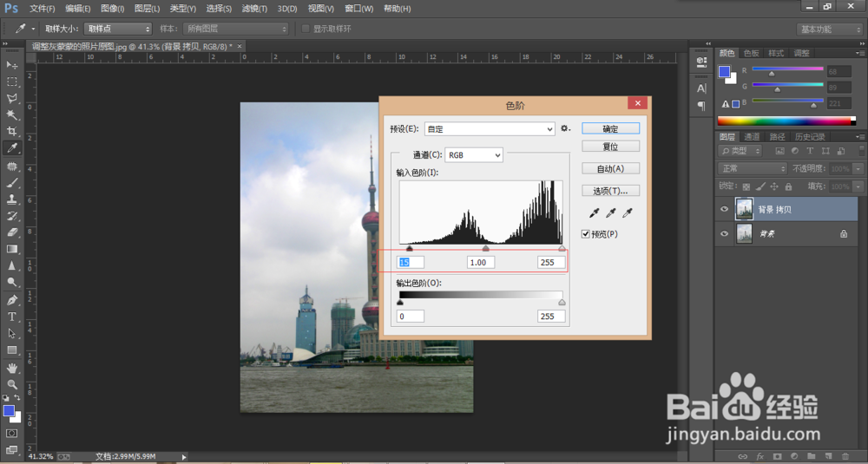Open the Preset dropdown in Levels
The height and width of the screenshot is (464, 868).
490,129
